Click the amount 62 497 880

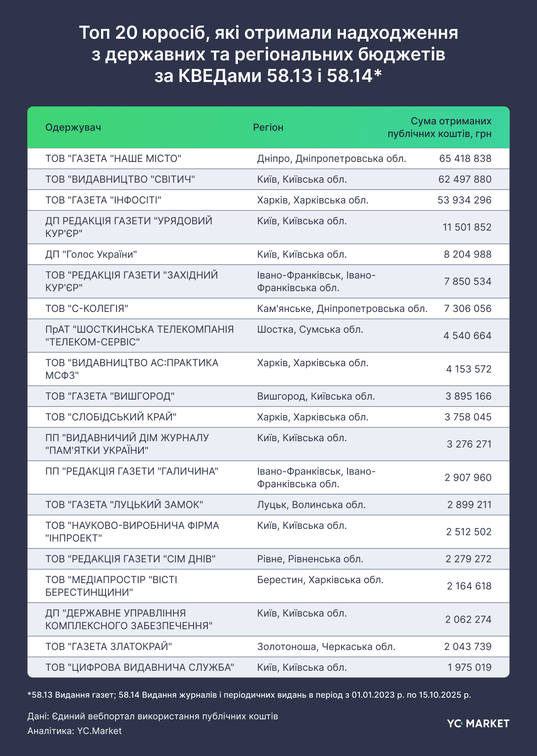465,179
